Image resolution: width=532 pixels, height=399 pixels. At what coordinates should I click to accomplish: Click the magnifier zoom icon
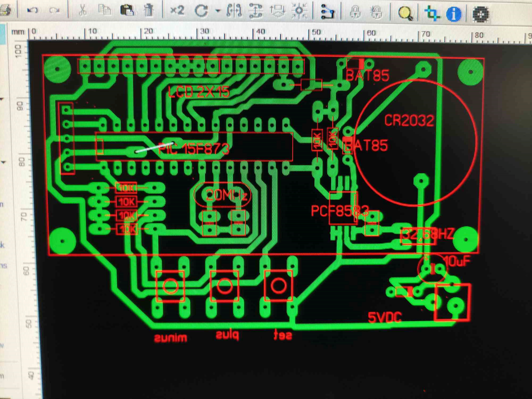[405, 13]
